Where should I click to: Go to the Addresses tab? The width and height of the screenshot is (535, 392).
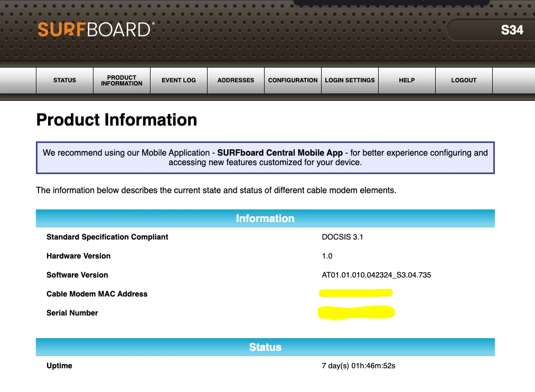point(236,80)
